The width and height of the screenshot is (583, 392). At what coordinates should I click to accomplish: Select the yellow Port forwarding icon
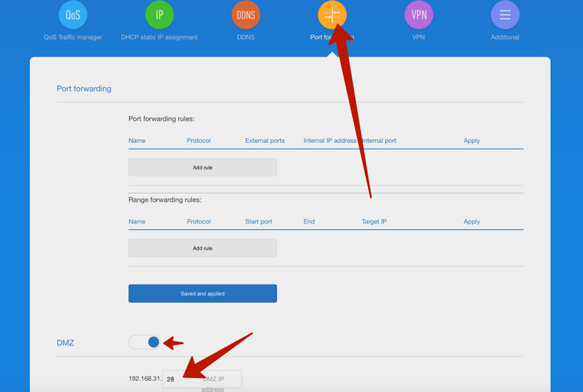(332, 15)
